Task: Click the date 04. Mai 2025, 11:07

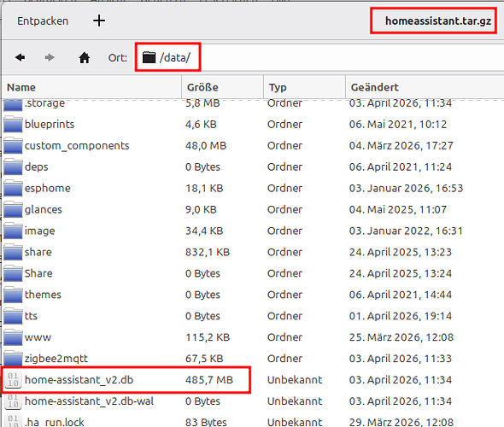Action: (x=398, y=209)
